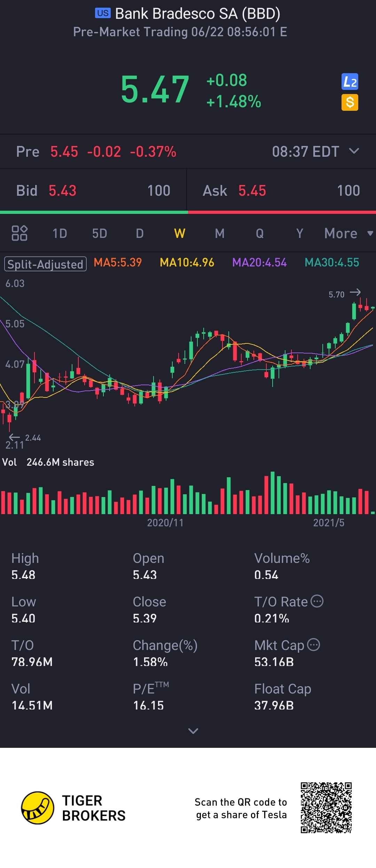Image resolution: width=376 pixels, height=868 pixels.
Task: Tap the Open 5.43 value
Action: pyautogui.click(x=145, y=575)
